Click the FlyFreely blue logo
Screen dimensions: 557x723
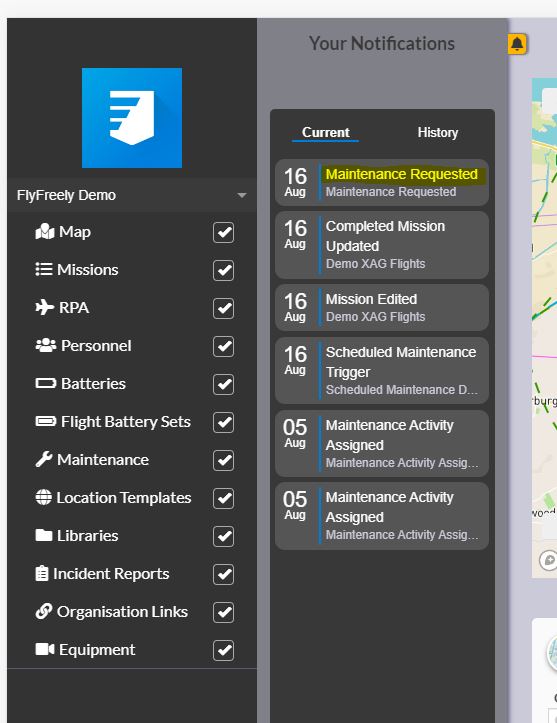click(x=132, y=118)
